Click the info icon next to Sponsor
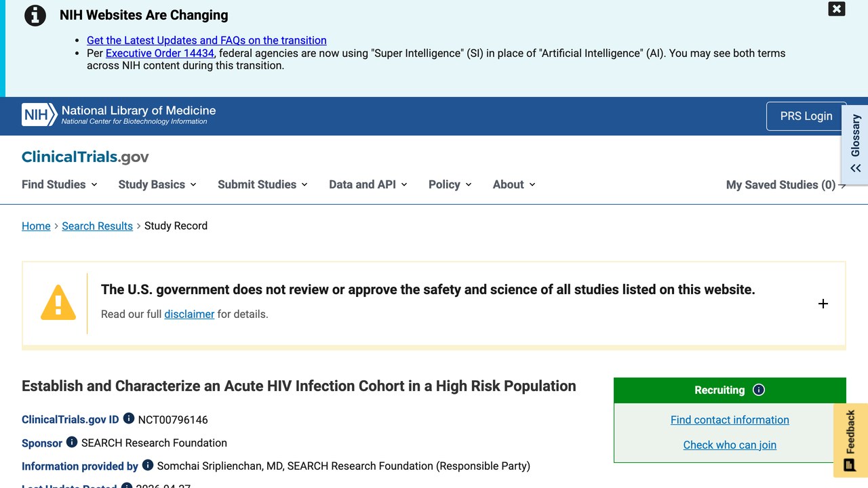Image resolution: width=868 pixels, height=488 pixels. (x=72, y=442)
